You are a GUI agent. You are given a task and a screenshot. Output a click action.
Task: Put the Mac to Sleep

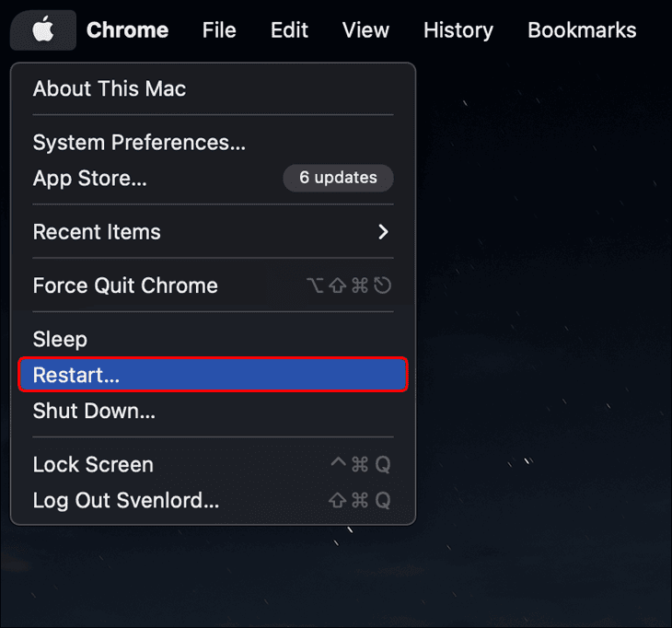pos(60,340)
